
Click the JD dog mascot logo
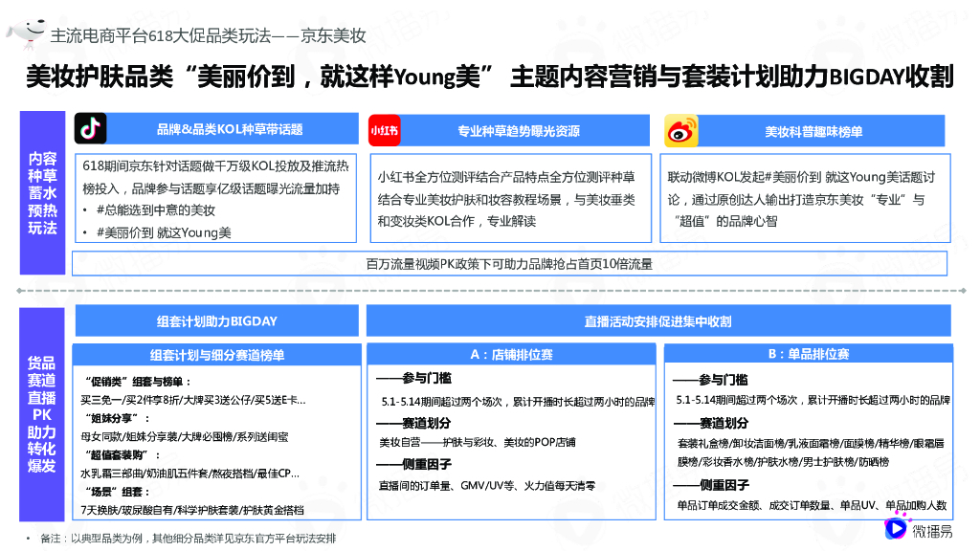(x=26, y=33)
